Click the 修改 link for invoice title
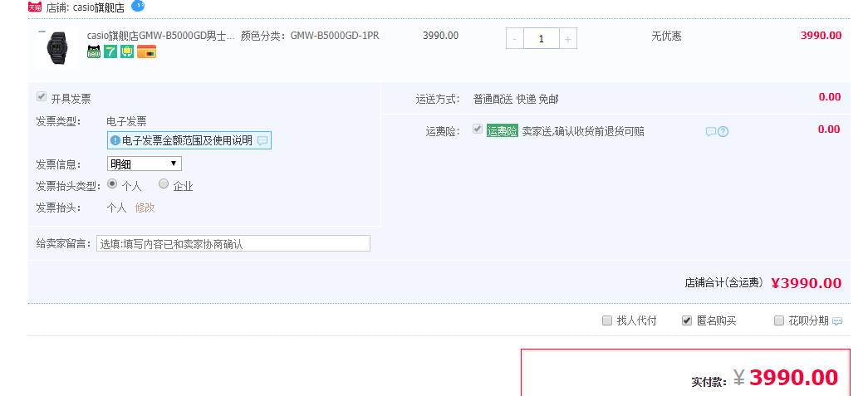Image resolution: width=868 pixels, height=396 pixels. pyautogui.click(x=145, y=208)
